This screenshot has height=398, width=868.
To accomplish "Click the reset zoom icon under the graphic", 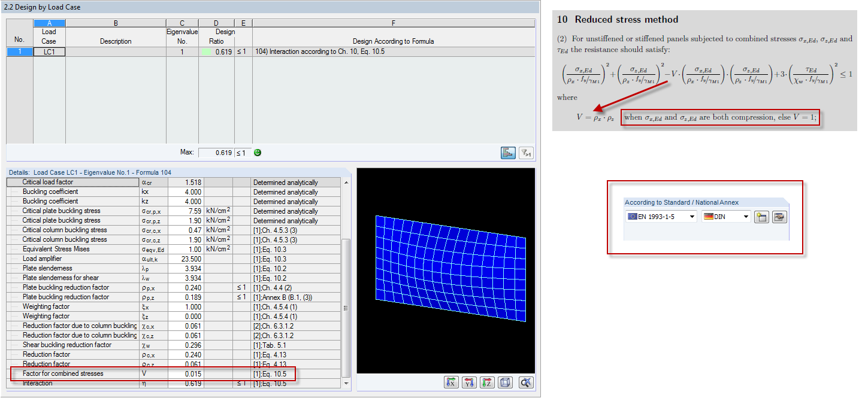I will pyautogui.click(x=526, y=383).
